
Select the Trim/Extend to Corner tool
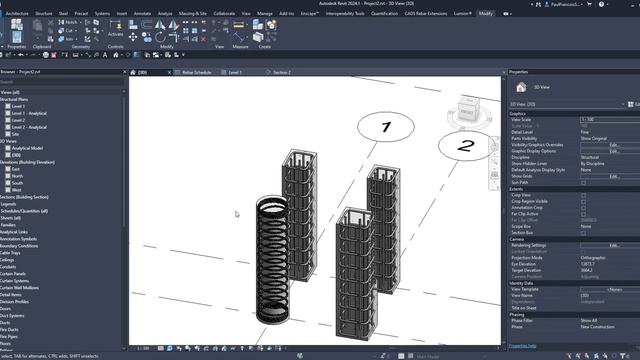[173, 38]
